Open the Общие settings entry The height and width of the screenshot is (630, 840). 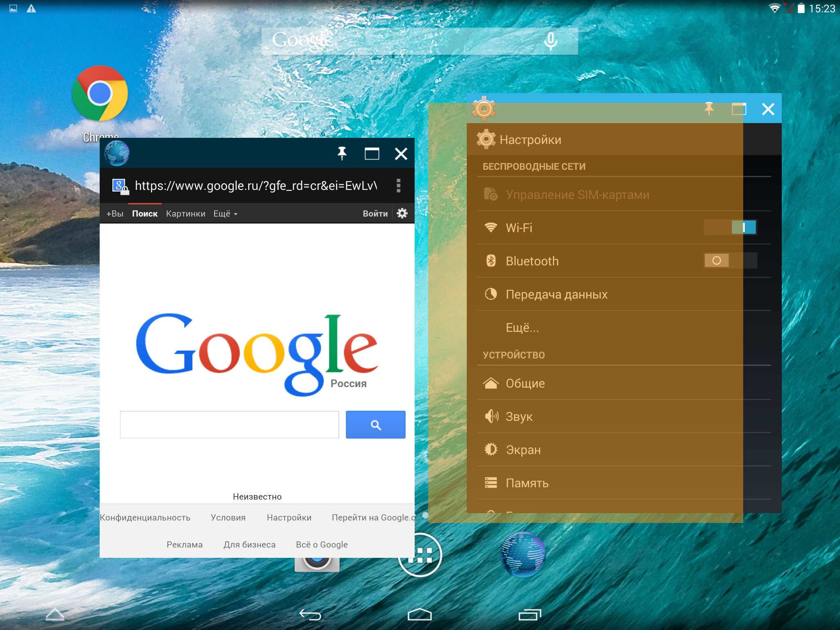624,383
